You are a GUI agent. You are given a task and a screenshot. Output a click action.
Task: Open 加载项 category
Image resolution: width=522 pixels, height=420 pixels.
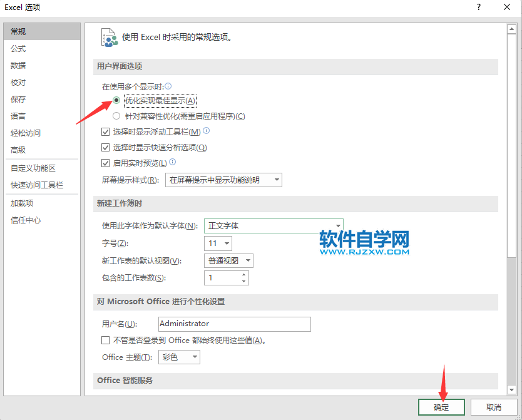(42, 203)
